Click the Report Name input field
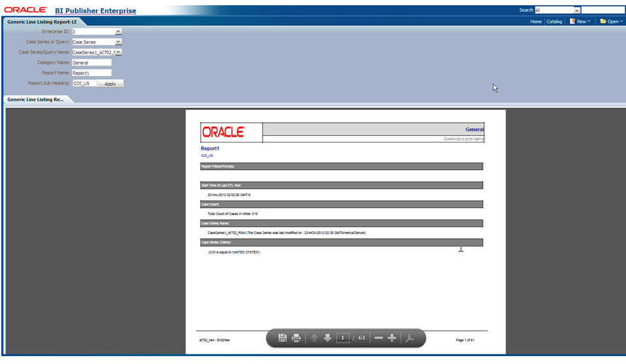Image resolution: width=626 pixels, height=364 pixels. (91, 73)
